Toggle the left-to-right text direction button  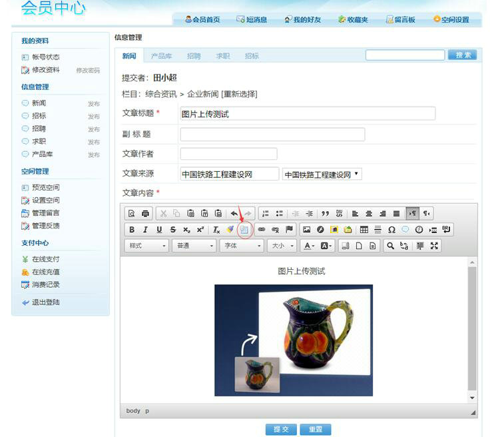click(x=411, y=214)
